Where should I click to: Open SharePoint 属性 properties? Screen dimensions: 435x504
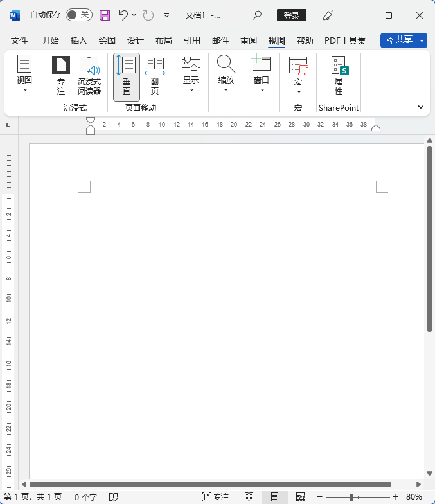339,76
